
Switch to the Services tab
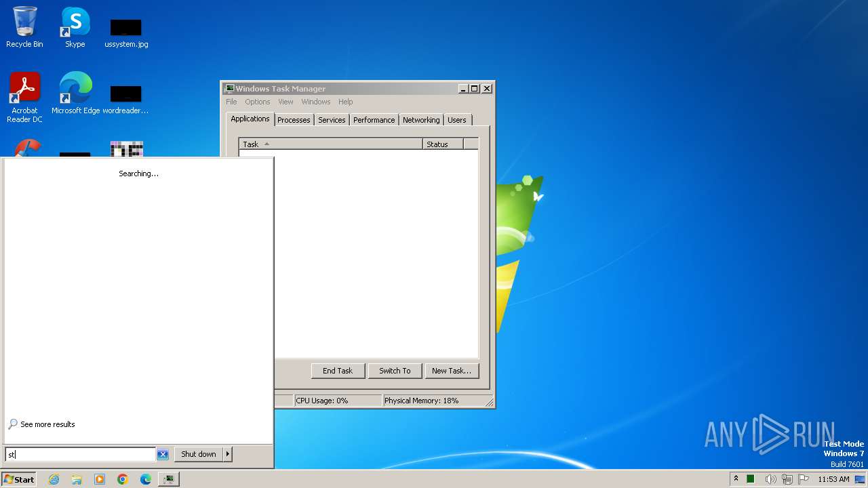pos(332,120)
